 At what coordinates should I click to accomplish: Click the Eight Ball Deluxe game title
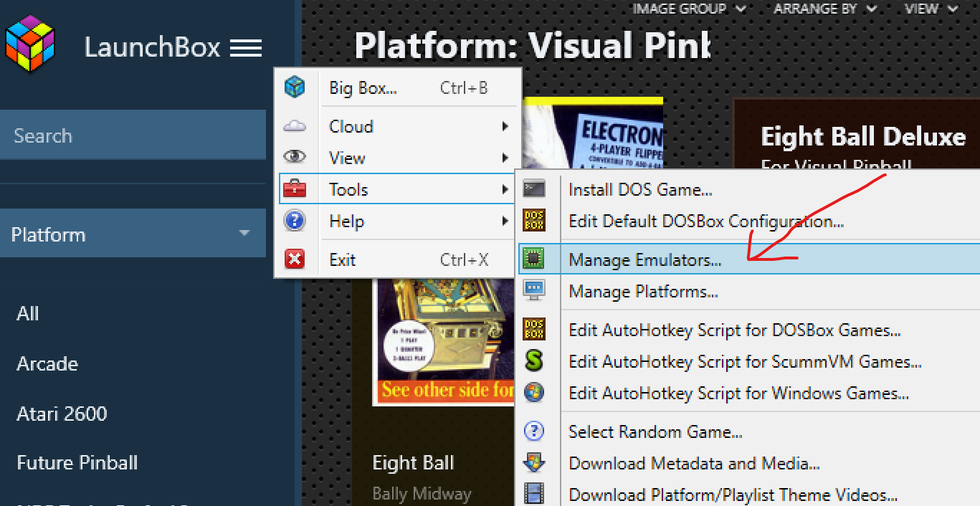point(863,136)
